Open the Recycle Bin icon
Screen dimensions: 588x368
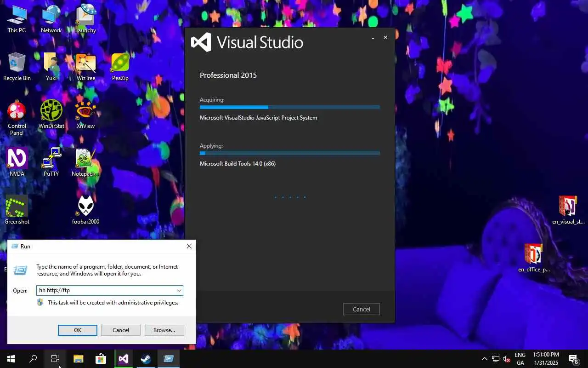pyautogui.click(x=17, y=67)
